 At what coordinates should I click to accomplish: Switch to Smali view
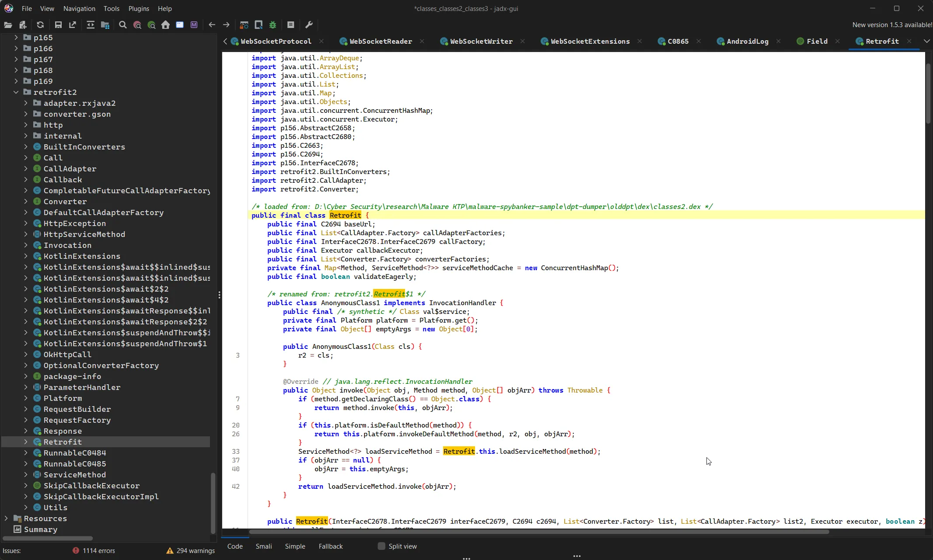(x=264, y=546)
